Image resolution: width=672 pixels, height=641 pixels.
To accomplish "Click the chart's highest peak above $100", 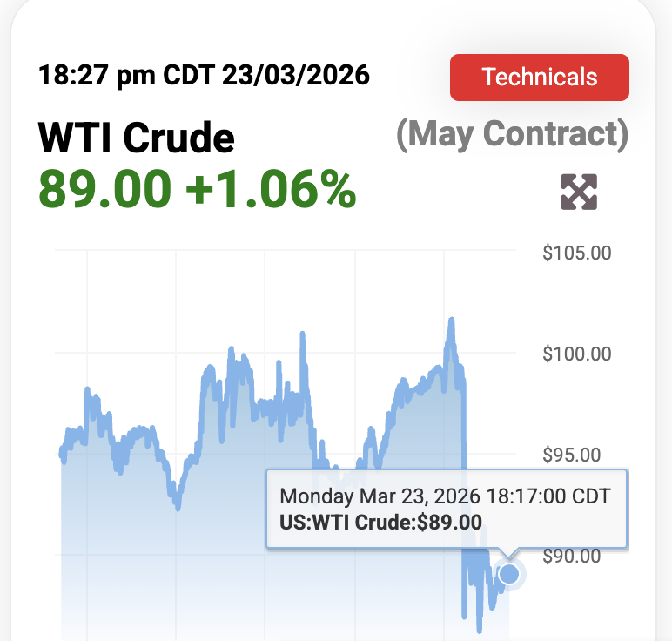I will (x=451, y=320).
